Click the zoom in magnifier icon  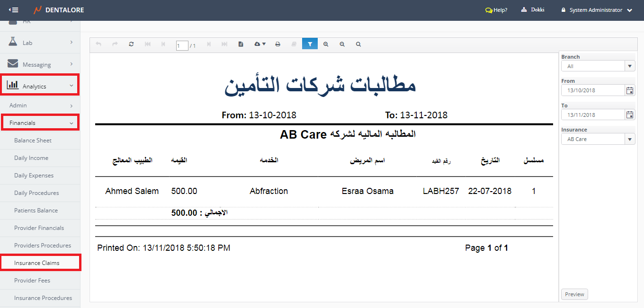click(326, 44)
